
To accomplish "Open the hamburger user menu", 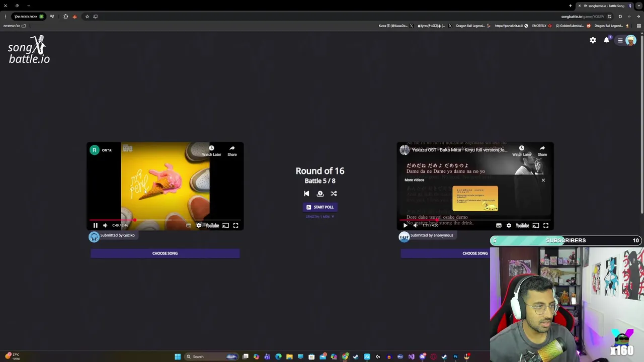I will pyautogui.click(x=620, y=40).
